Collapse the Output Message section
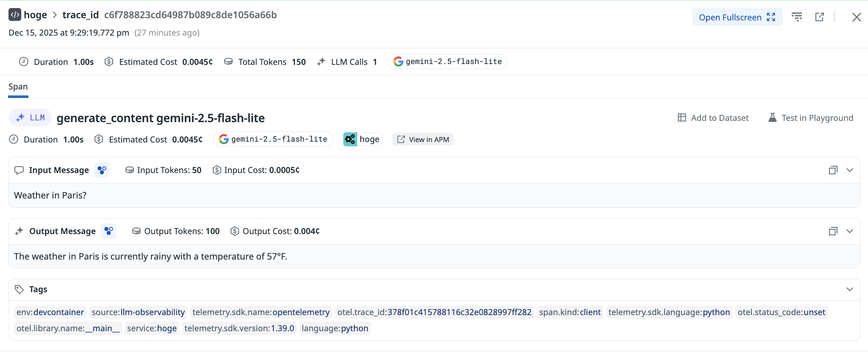 pos(849,231)
